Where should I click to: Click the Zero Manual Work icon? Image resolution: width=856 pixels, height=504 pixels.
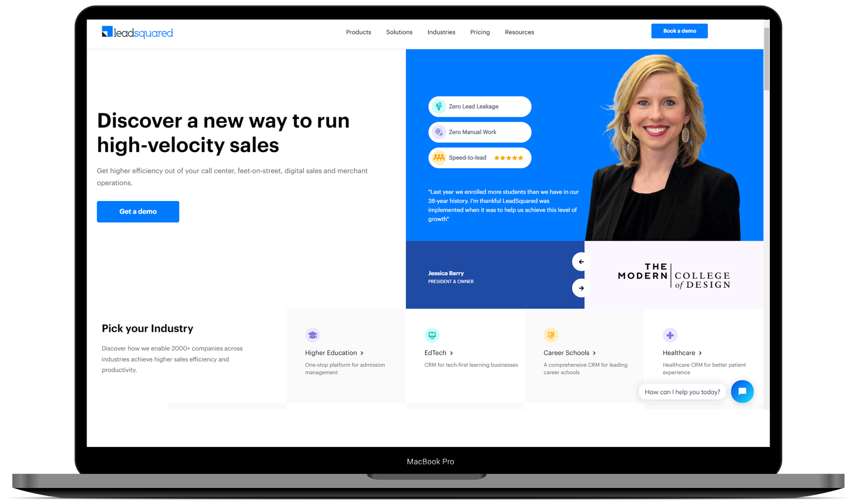click(439, 132)
